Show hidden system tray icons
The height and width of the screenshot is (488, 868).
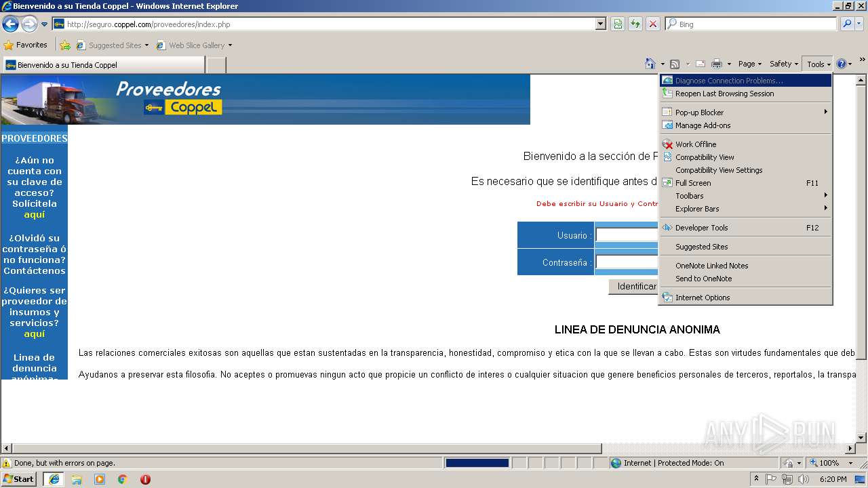pos(756,479)
